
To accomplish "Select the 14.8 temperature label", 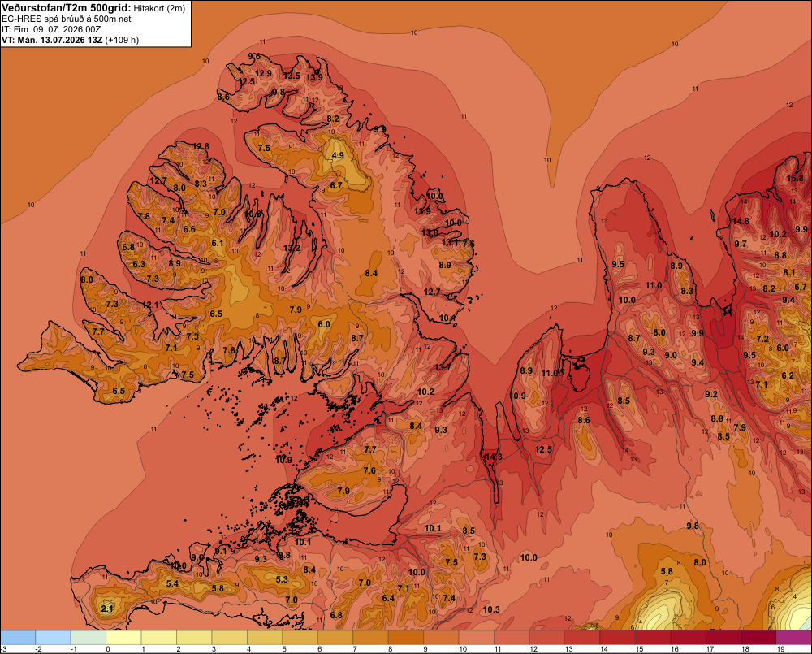I will click(x=741, y=221).
